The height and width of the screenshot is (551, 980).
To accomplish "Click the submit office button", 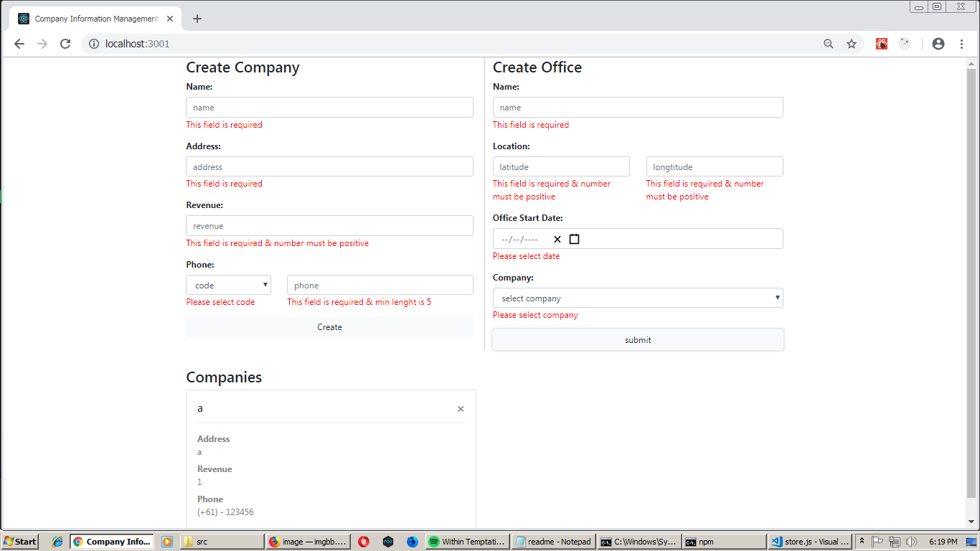I will 638,340.
